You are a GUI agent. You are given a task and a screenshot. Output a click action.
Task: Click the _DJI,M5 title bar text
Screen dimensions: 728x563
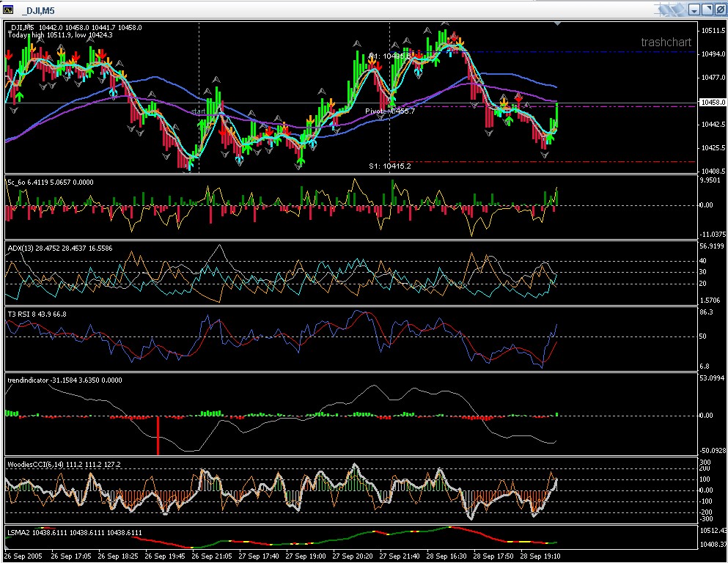pyautogui.click(x=38, y=10)
